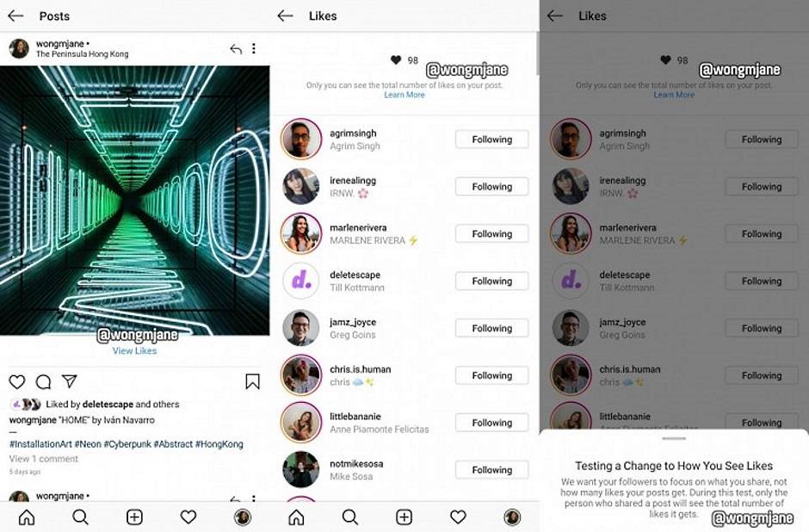Screen dimensions: 809x532
Task: Open the Activity heart tab in the left panel
Action: pyautogui.click(x=188, y=517)
